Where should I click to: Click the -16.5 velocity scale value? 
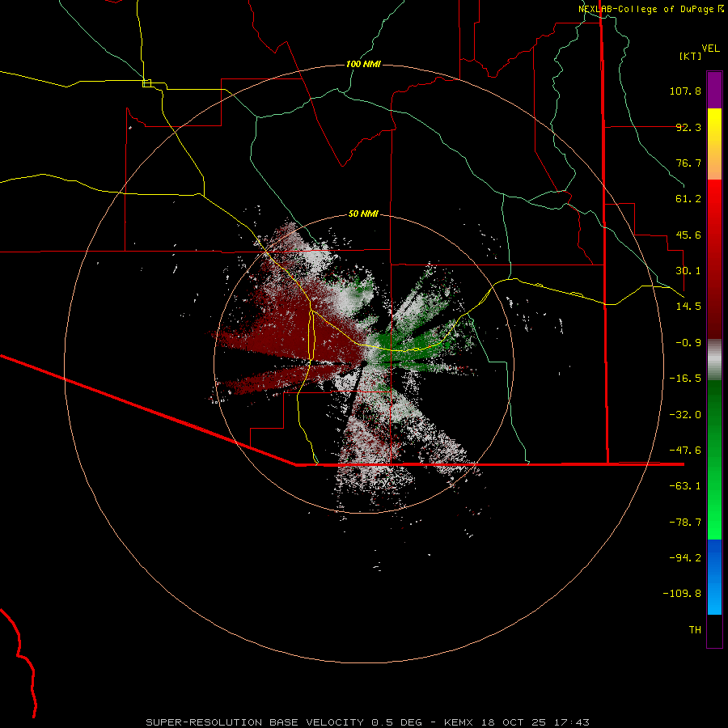[x=685, y=379]
